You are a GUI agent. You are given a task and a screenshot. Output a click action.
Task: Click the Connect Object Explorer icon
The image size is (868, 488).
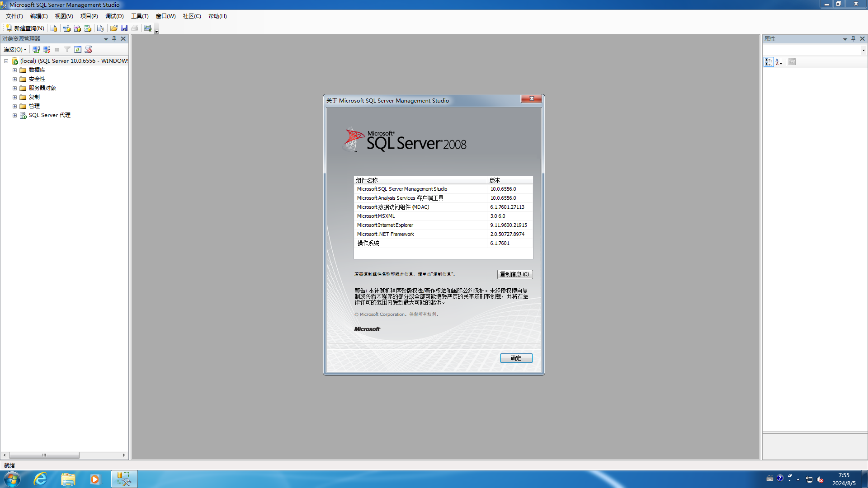(36, 49)
